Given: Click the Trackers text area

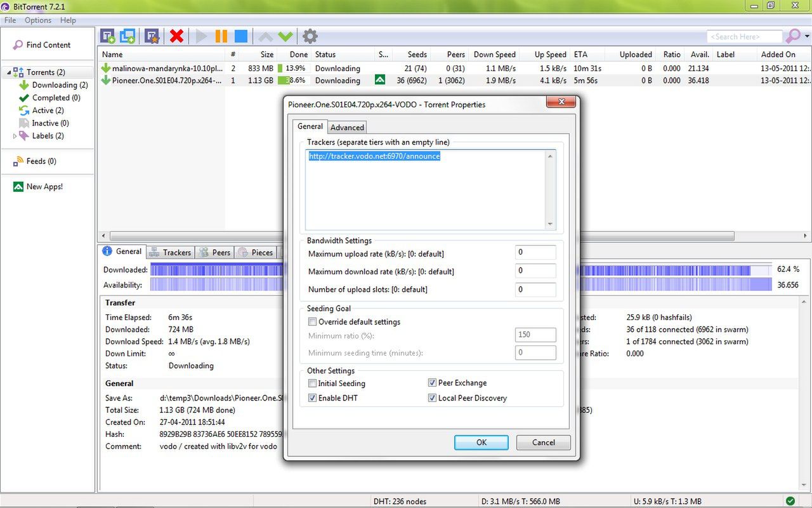Looking at the screenshot, I should coord(430,189).
